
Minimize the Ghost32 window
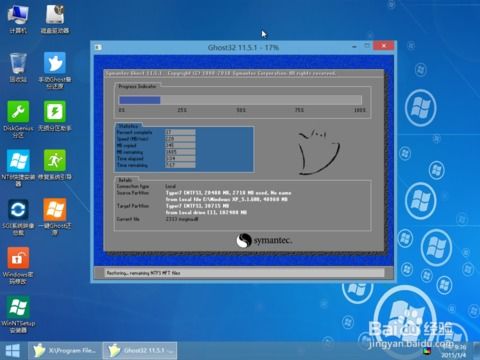click(x=354, y=47)
